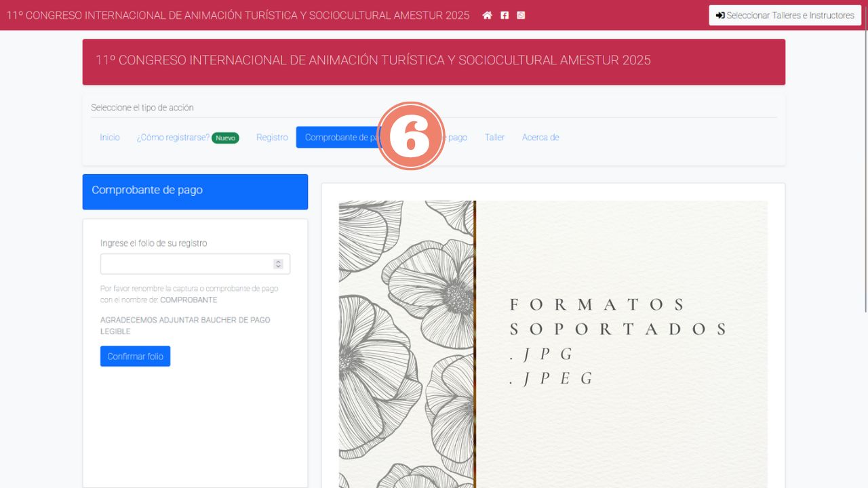Click the orange number 6 circle badge

[x=410, y=136]
